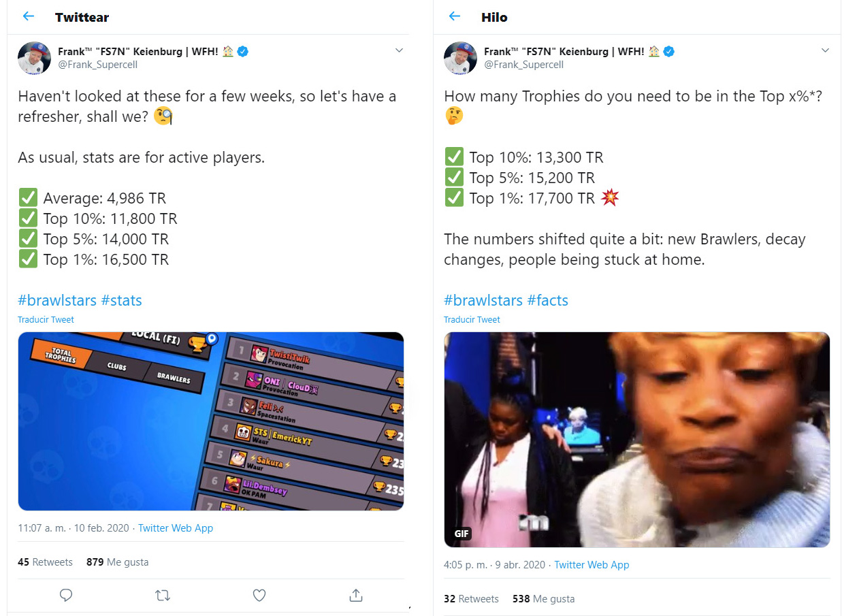Open Frank's avatar in left tweet
This screenshot has height=616, width=857.
[x=34, y=58]
